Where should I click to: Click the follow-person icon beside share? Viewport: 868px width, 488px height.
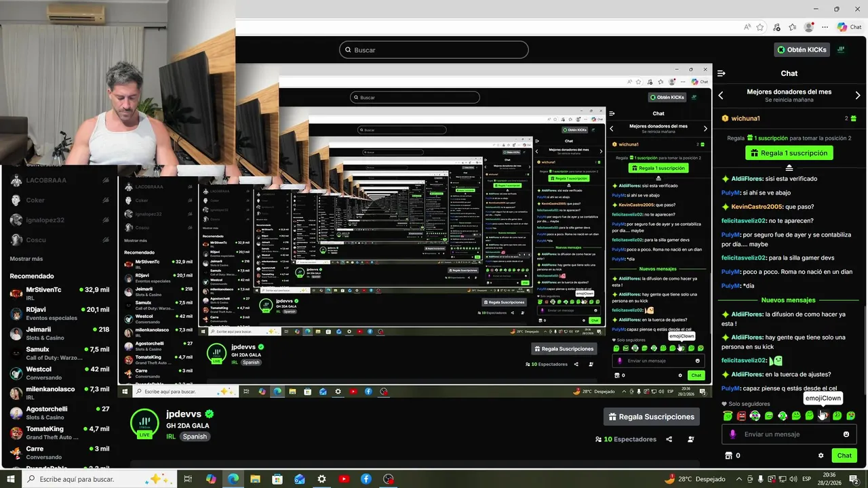pos(691,439)
